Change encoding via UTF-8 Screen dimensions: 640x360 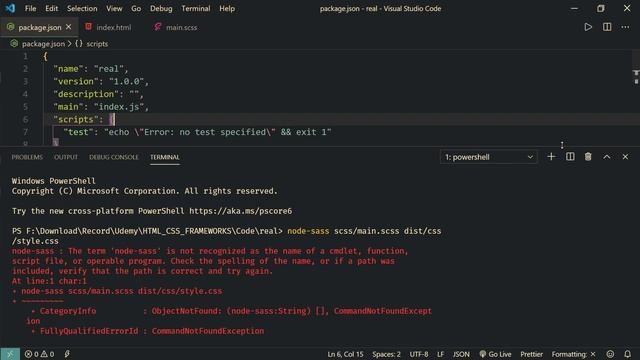[419, 354]
